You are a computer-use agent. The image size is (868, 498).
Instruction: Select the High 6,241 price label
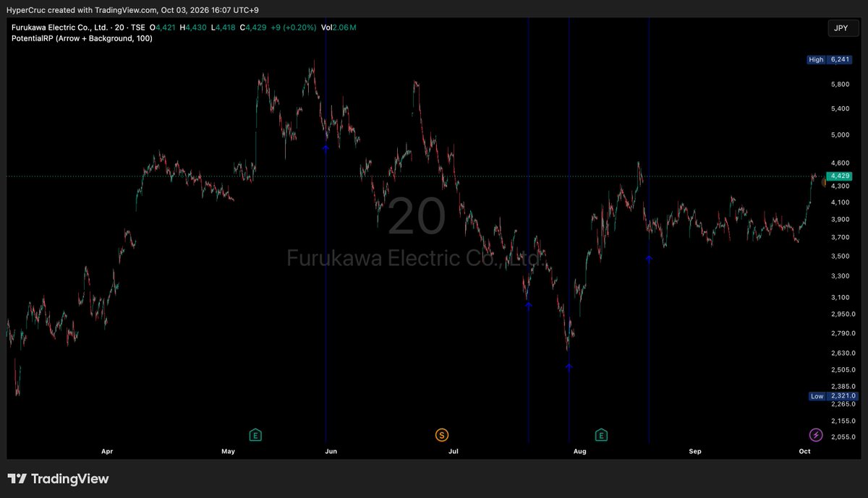click(831, 60)
